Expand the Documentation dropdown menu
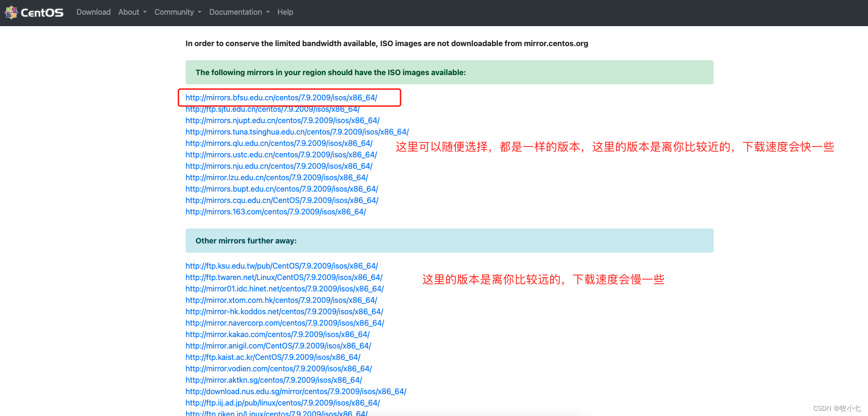This screenshot has width=868, height=416. [240, 12]
